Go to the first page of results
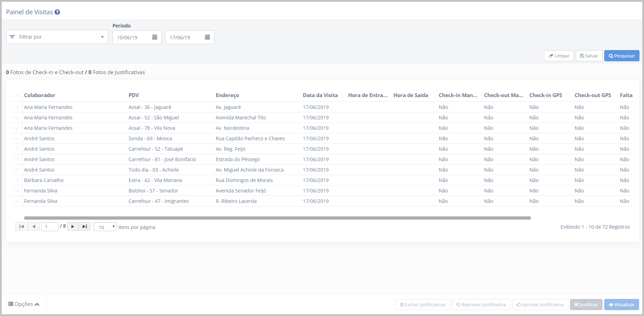The height and width of the screenshot is (316, 644). click(22, 227)
